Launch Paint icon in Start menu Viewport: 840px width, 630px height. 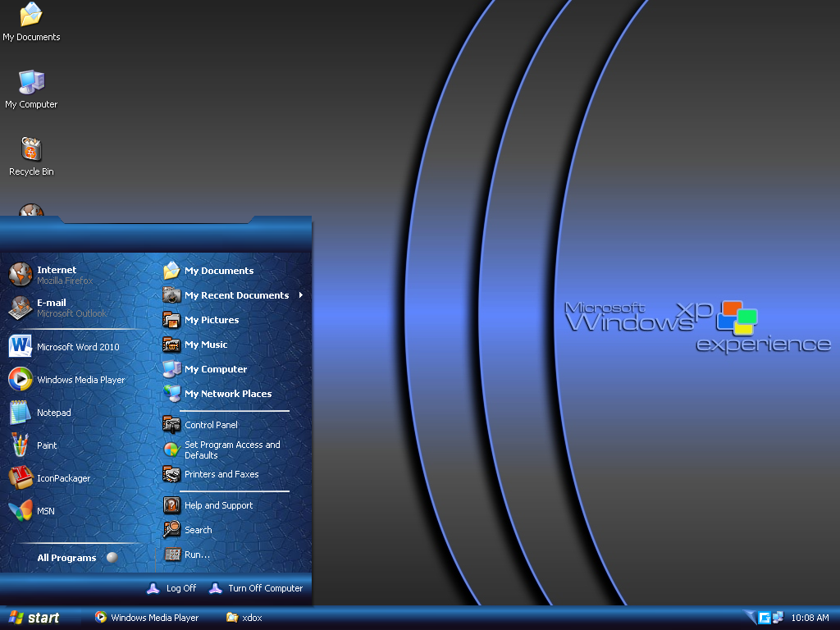(21, 445)
